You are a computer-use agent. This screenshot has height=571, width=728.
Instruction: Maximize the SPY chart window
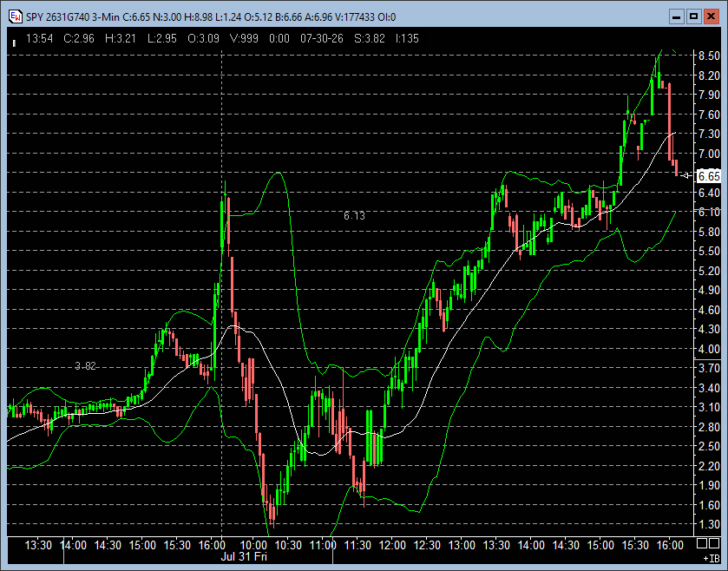pyautogui.click(x=693, y=16)
